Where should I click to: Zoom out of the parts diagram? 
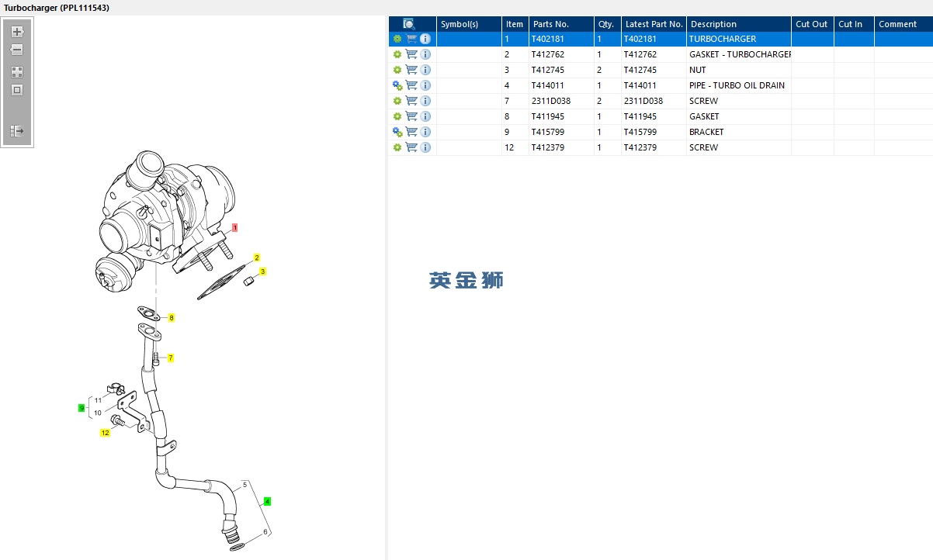pos(17,50)
